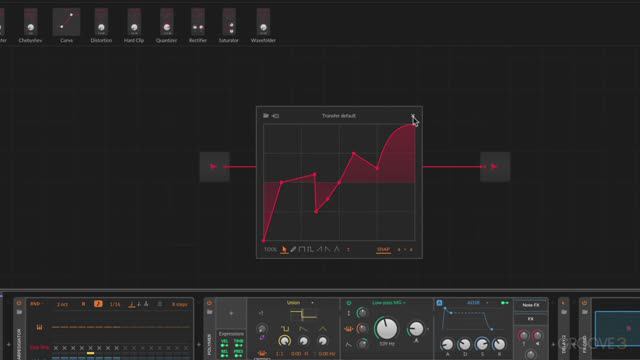
Task: Click the 2 oct octave range value
Action: click(x=62, y=304)
